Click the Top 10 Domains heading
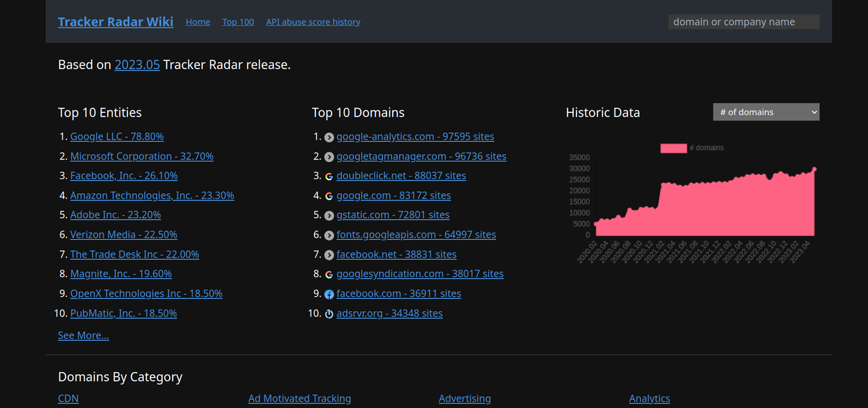868x408 pixels. [358, 113]
